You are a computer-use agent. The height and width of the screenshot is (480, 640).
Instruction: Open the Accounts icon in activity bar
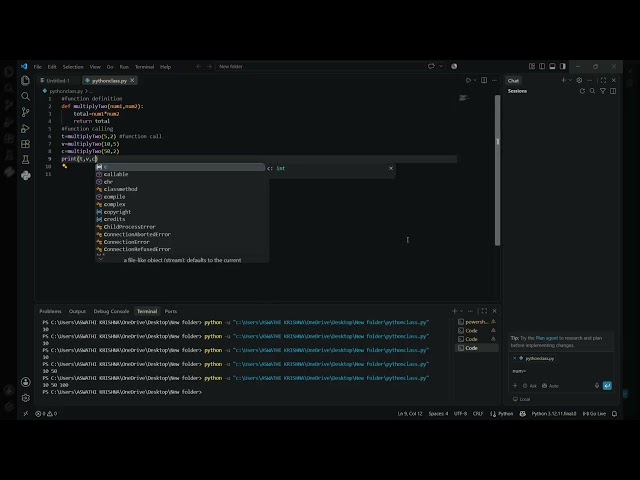pos(25,382)
